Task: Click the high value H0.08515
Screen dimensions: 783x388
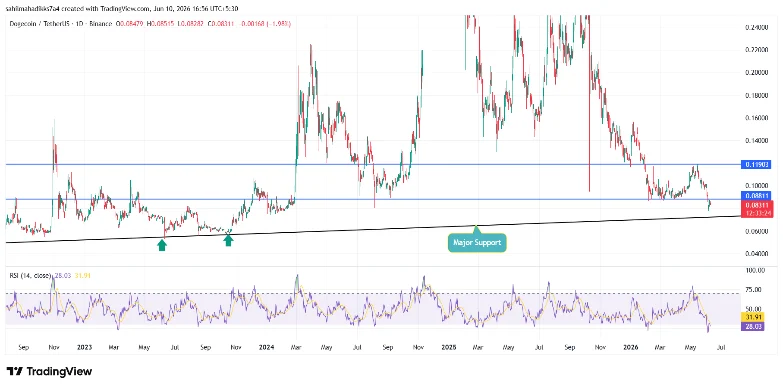Action: [x=160, y=24]
